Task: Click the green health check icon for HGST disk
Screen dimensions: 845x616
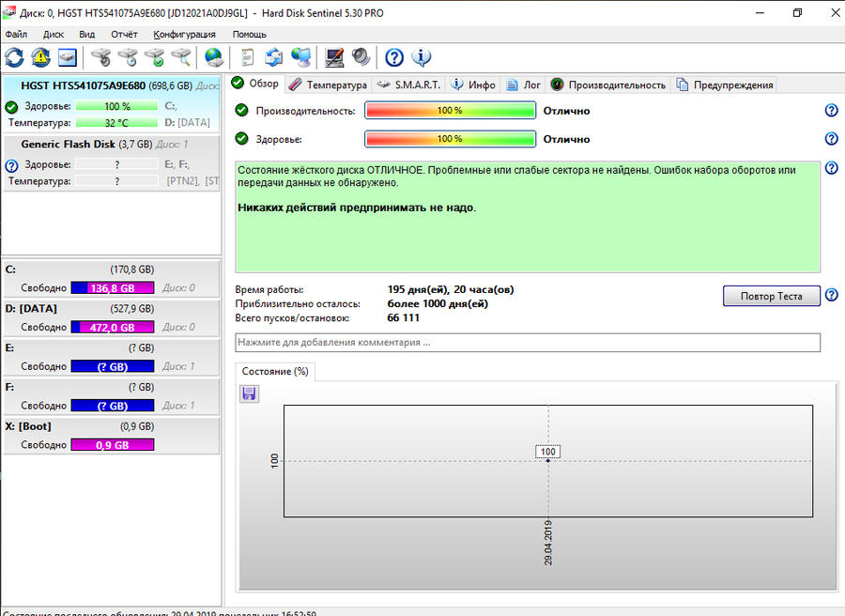Action: [11, 107]
